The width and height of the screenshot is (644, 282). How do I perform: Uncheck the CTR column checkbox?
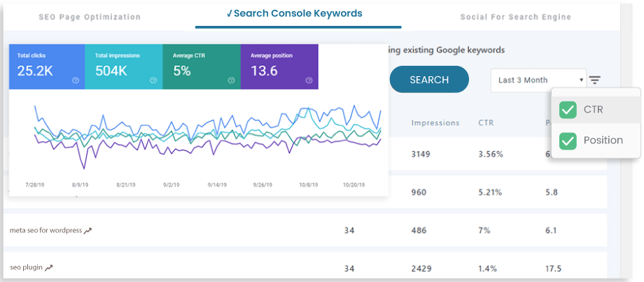point(568,110)
